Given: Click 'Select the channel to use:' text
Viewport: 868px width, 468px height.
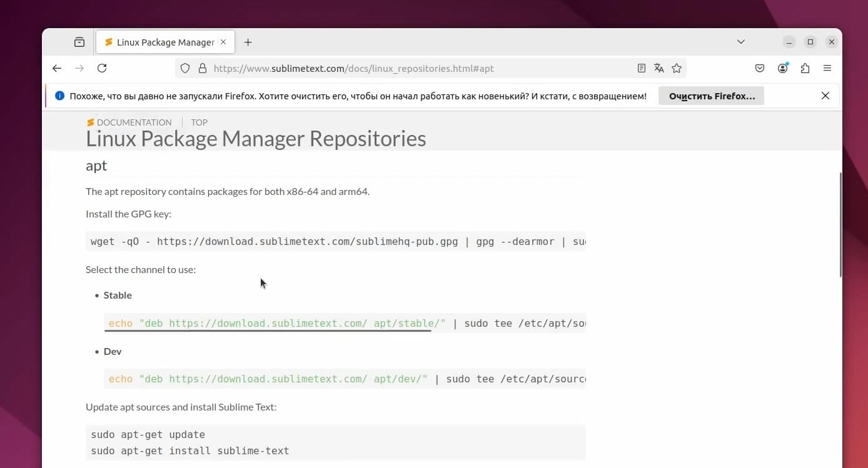Looking at the screenshot, I should (141, 269).
